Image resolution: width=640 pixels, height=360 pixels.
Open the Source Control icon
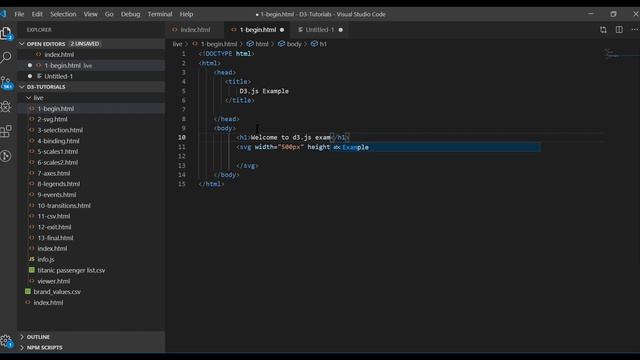coord(6,82)
